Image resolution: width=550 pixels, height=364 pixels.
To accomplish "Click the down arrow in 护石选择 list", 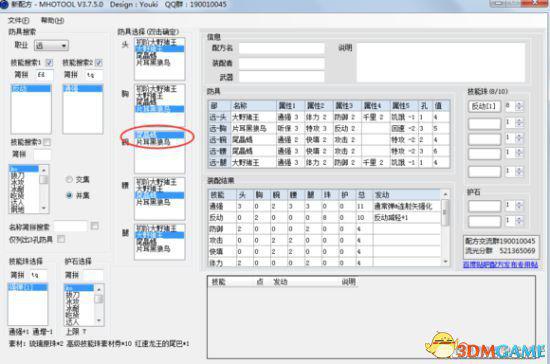I will point(99,320).
